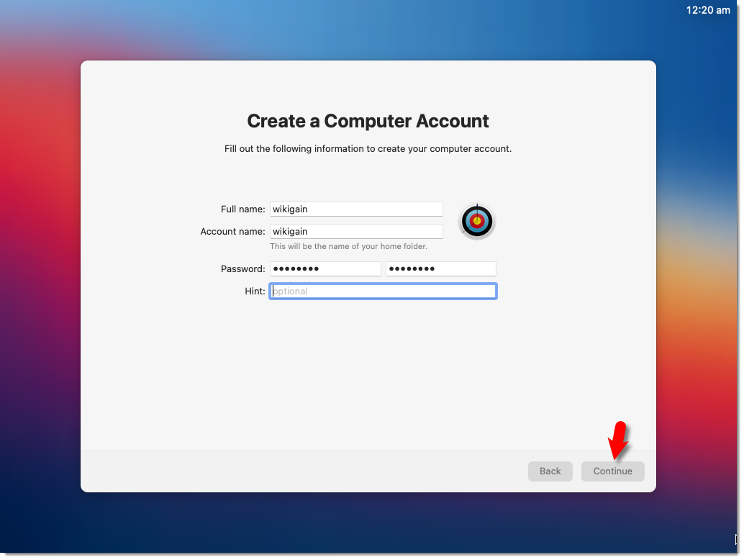Click the 'Create a Computer Account' heading

click(368, 121)
